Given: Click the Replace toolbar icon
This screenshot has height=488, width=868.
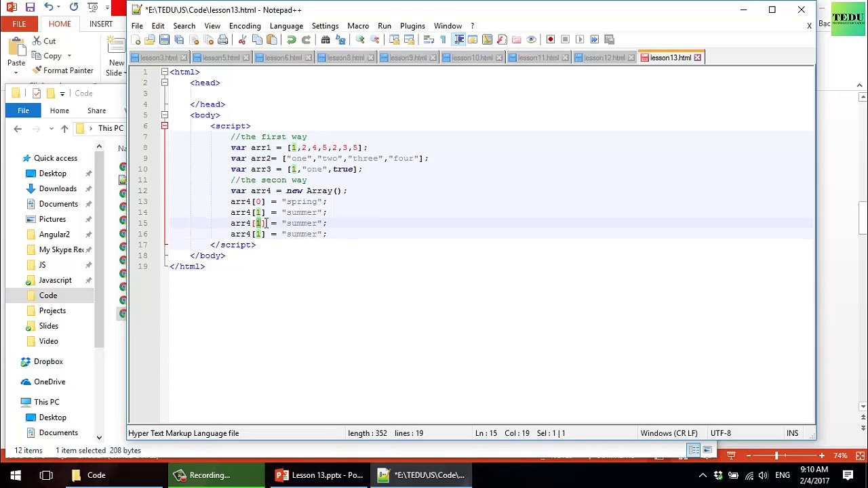Looking at the screenshot, I should click(x=340, y=40).
